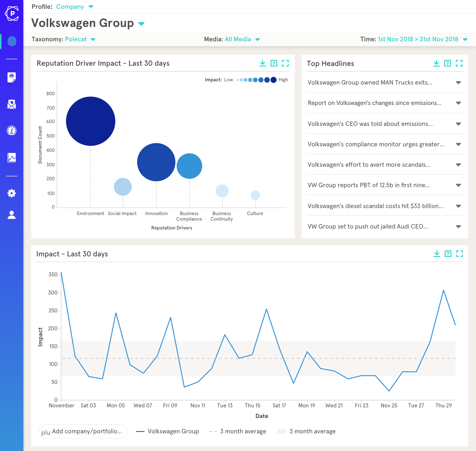Click the Reputation Drivers axis title
Screen dimensions: 476x451
click(x=172, y=228)
